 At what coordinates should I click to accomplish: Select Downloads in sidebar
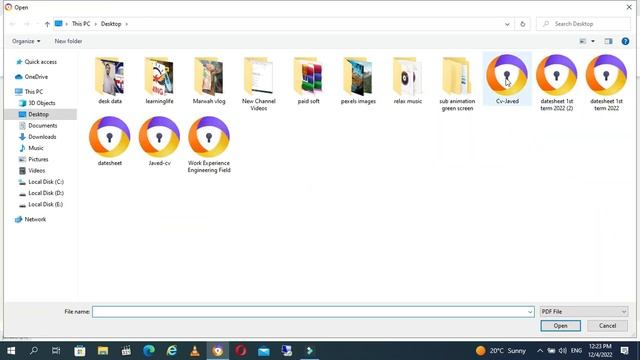[38, 137]
